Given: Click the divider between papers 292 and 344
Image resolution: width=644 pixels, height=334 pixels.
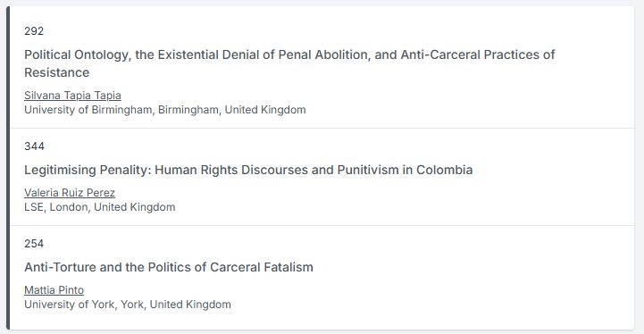Looking at the screenshot, I should [x=322, y=129].
